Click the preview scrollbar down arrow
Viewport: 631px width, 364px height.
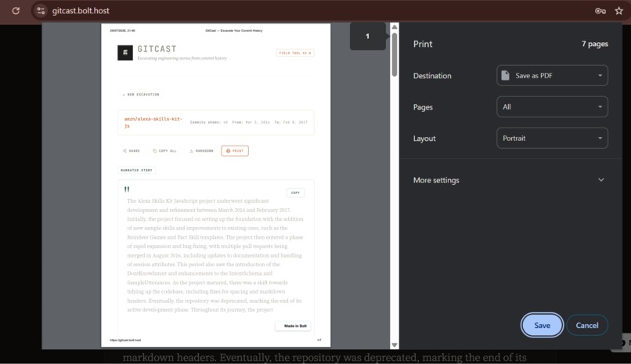point(395,344)
